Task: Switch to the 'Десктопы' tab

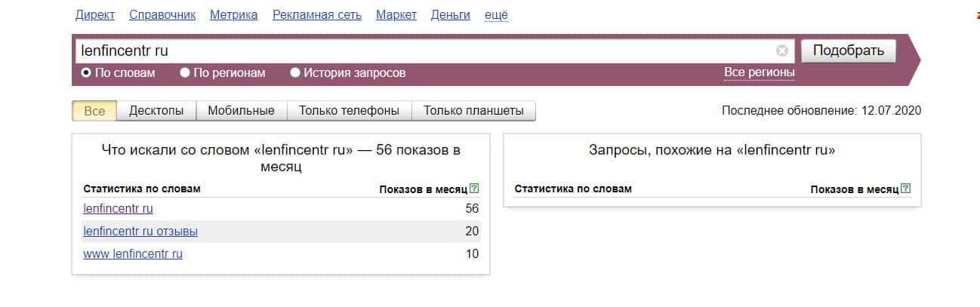Action: coord(156,111)
